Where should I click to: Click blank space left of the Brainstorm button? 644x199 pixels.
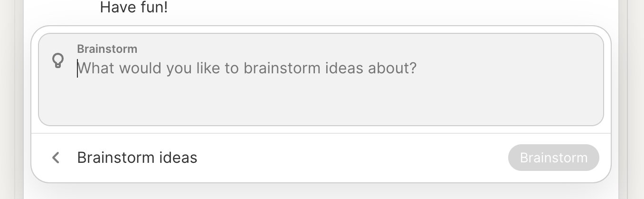[x=351, y=158]
